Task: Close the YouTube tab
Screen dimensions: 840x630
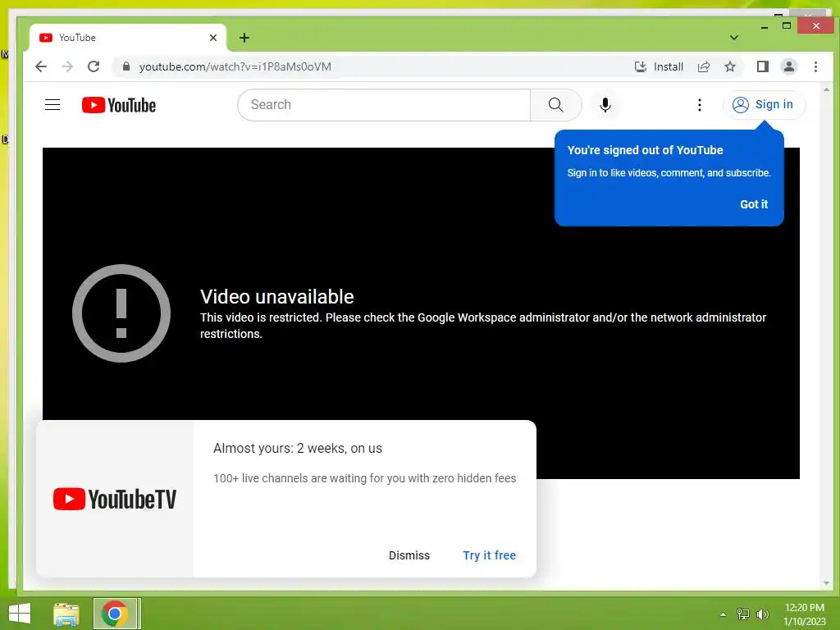Action: click(212, 38)
